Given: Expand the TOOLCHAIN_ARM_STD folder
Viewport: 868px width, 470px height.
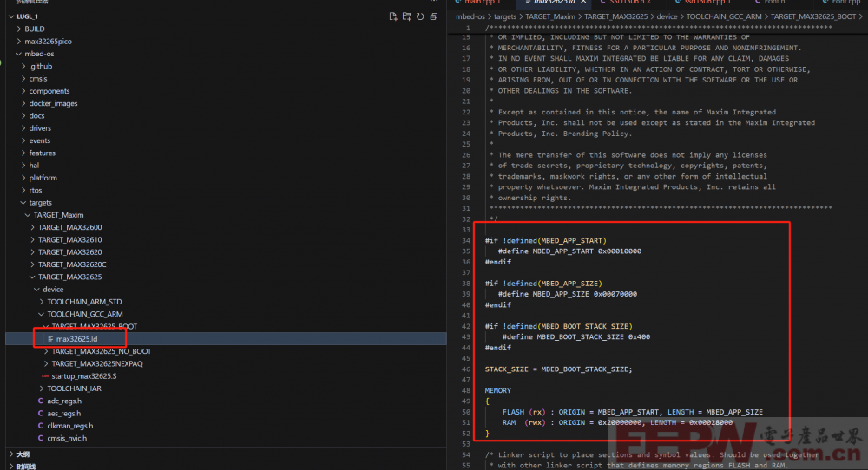Looking at the screenshot, I should tap(42, 302).
